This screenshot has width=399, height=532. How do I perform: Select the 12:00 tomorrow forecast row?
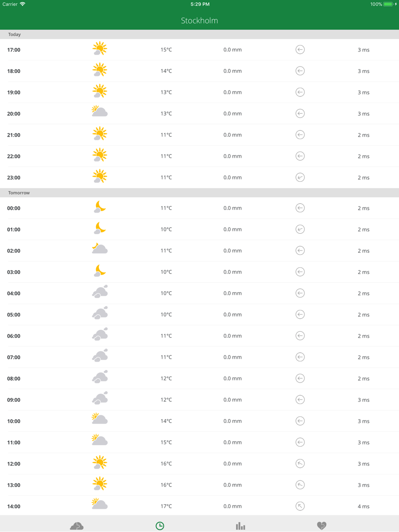pyautogui.click(x=199, y=464)
